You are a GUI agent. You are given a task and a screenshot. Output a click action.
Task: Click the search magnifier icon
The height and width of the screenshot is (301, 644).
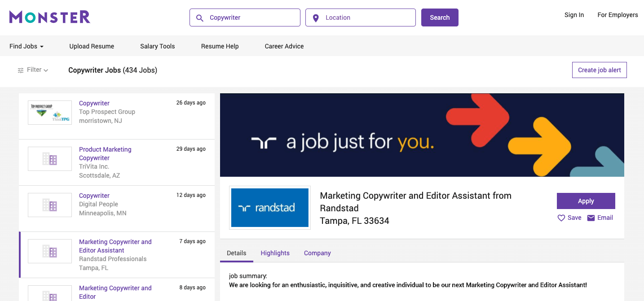(200, 18)
